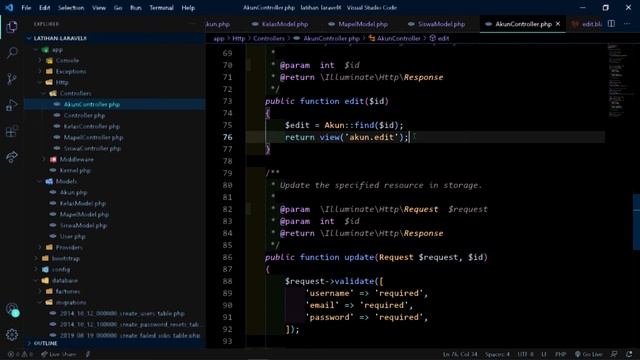Open the Live Share activity bar icon
This screenshot has width=640, height=360.
click(x=12, y=157)
